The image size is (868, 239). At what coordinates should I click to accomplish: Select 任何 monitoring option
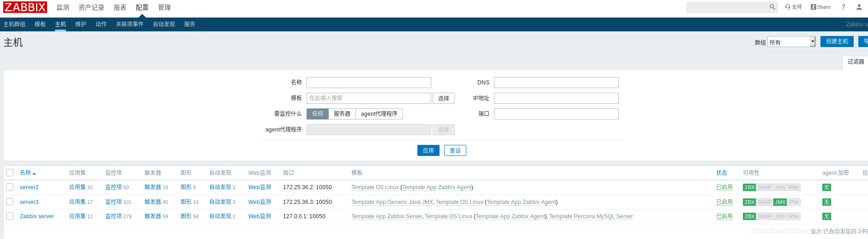[x=318, y=114]
